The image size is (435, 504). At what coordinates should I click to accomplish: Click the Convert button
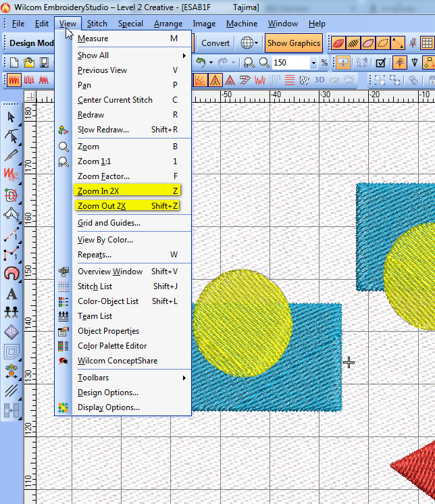point(215,43)
